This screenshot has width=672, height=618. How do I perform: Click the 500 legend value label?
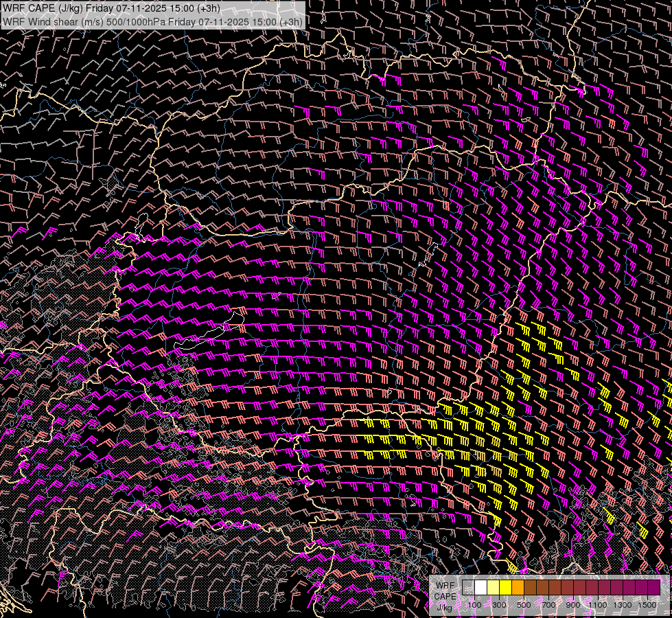[x=524, y=605]
